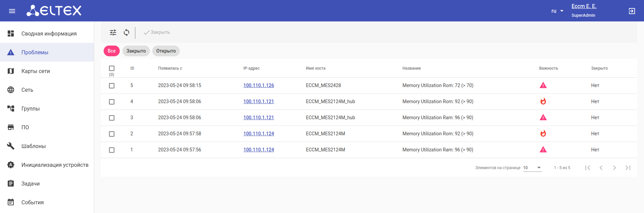Open IP link 100.110.1.126
This screenshot has height=213, width=644.
coord(259,85)
